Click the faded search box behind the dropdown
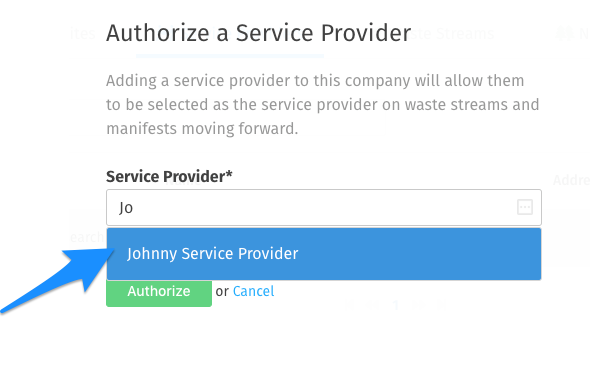The height and width of the screenshot is (377, 590). 87,237
